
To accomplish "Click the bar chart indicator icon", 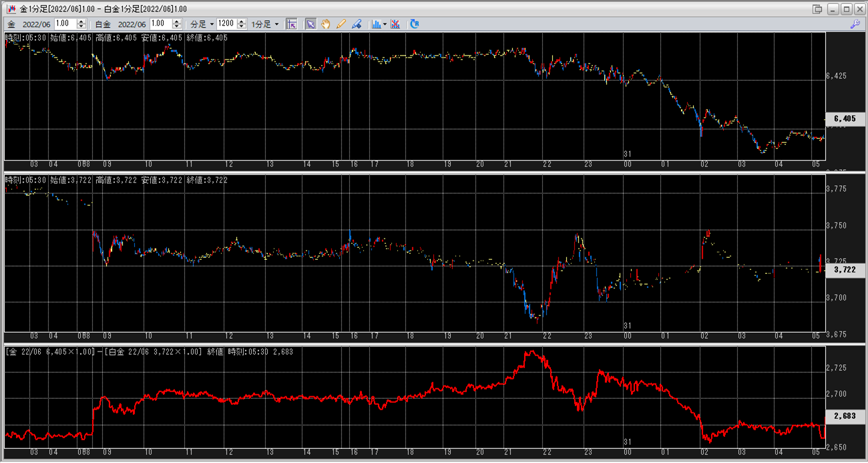I will tap(377, 23).
